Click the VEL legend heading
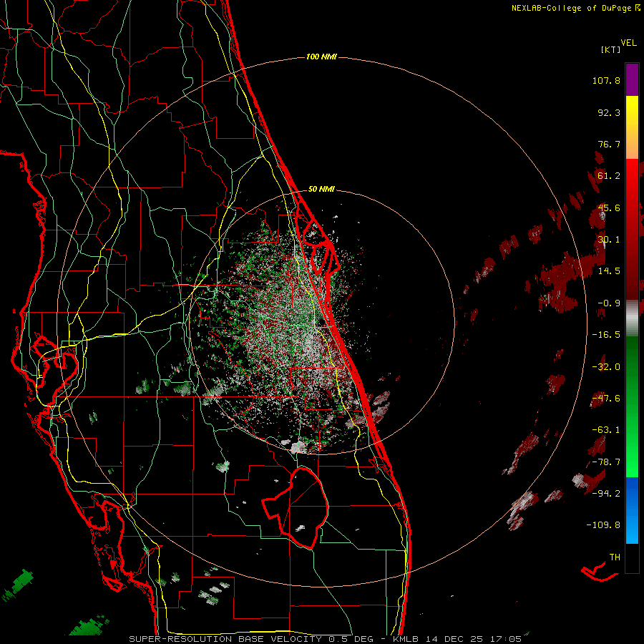This screenshot has height=644, width=644. 628,42
